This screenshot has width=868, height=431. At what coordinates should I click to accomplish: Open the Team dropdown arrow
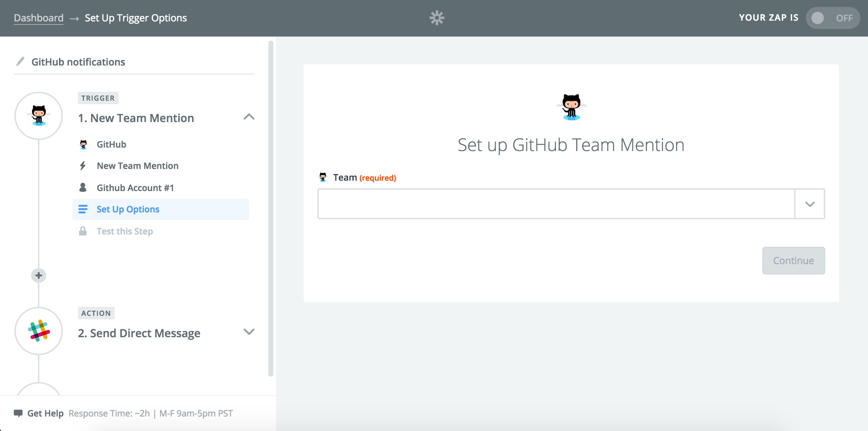point(810,204)
